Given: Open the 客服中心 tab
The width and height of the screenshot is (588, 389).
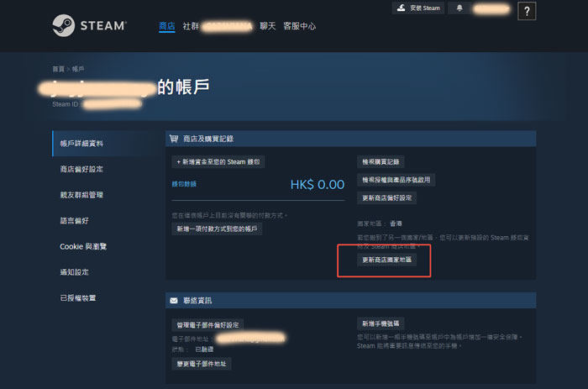Looking at the screenshot, I should click(x=299, y=26).
